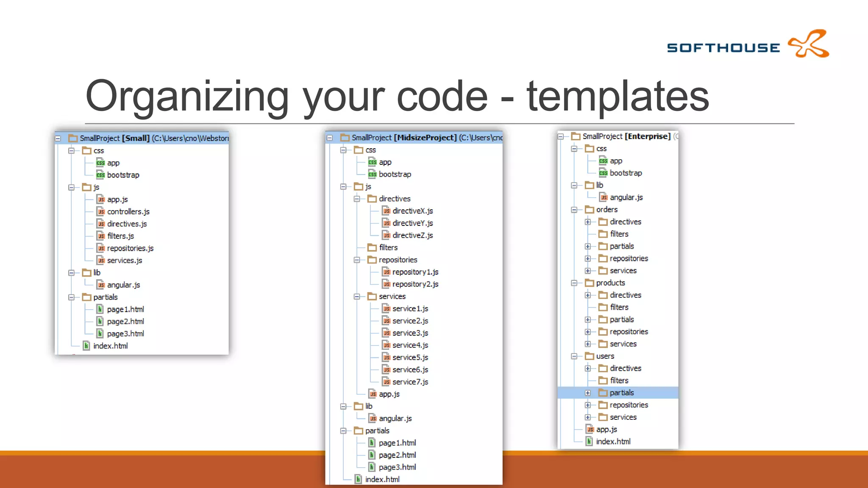This screenshot has width=868, height=488.
Task: Select the users repositories folder
Action: (629, 405)
